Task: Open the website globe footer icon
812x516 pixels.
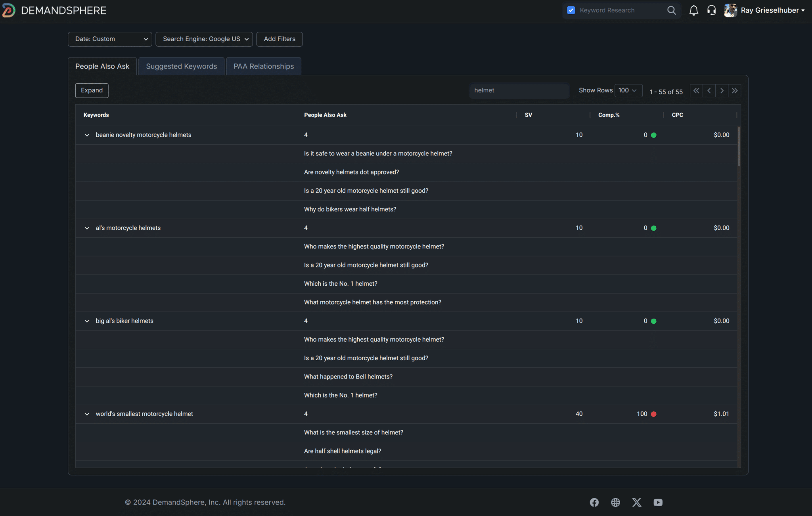Action: [x=615, y=502]
